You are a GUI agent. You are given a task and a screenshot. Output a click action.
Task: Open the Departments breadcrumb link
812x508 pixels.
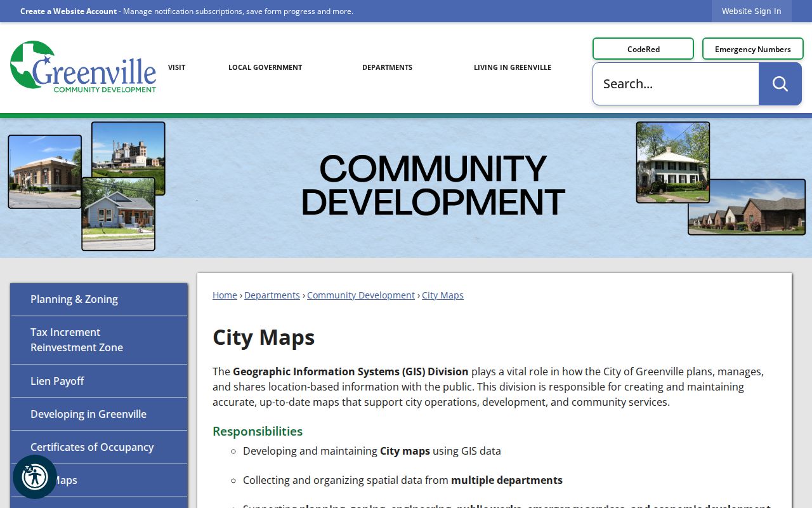click(x=272, y=295)
